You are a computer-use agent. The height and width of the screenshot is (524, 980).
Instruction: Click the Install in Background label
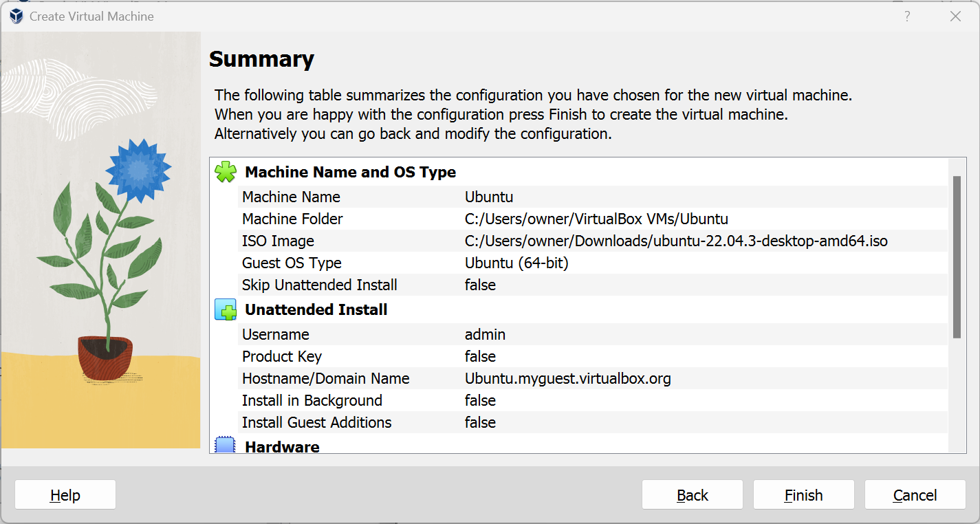[x=312, y=400]
